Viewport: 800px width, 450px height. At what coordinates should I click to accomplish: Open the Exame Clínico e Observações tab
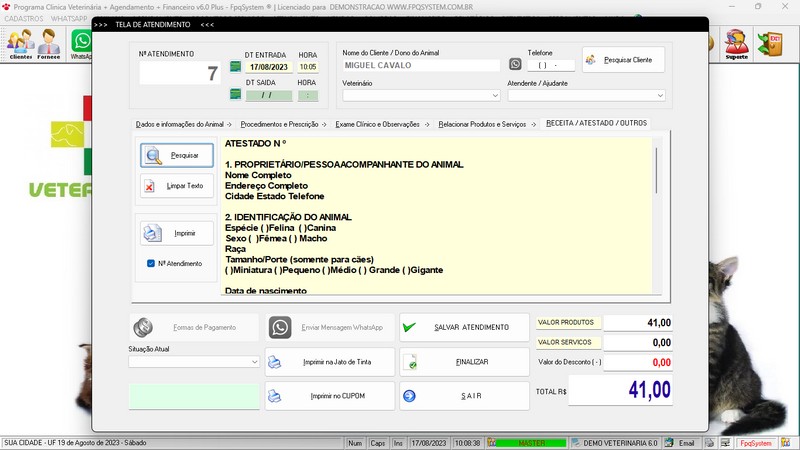tap(379, 124)
